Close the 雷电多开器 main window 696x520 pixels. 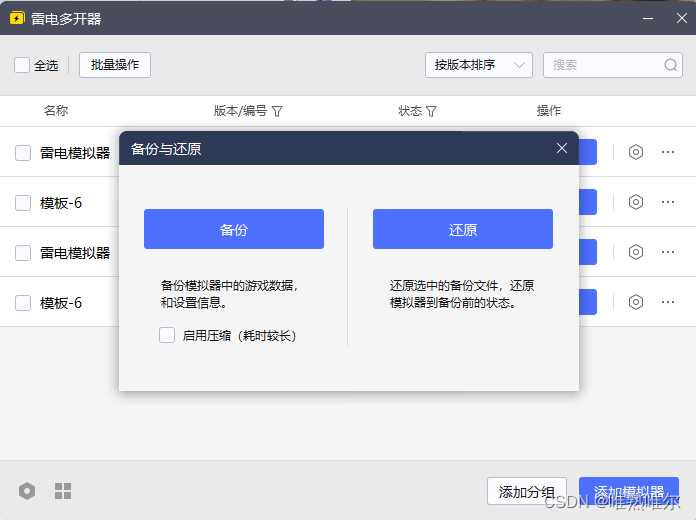coord(682,18)
